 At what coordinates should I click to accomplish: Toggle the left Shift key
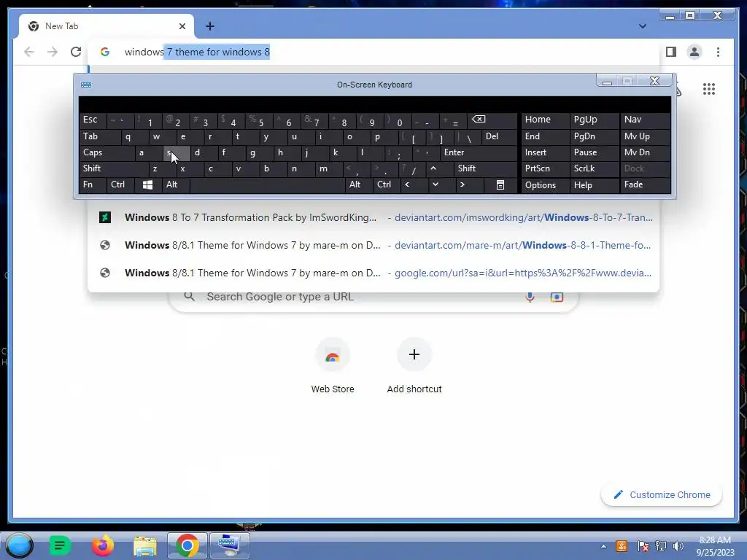point(113,168)
